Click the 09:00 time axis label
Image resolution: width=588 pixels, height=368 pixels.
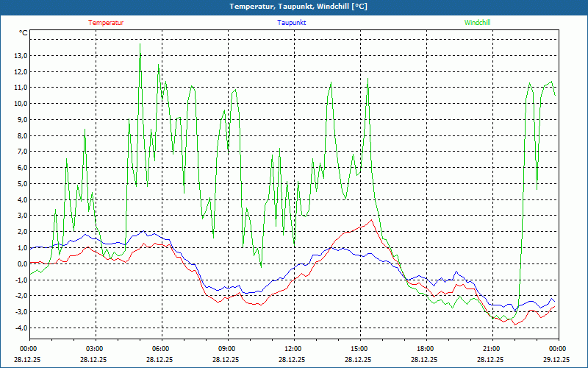pyautogui.click(x=226, y=349)
